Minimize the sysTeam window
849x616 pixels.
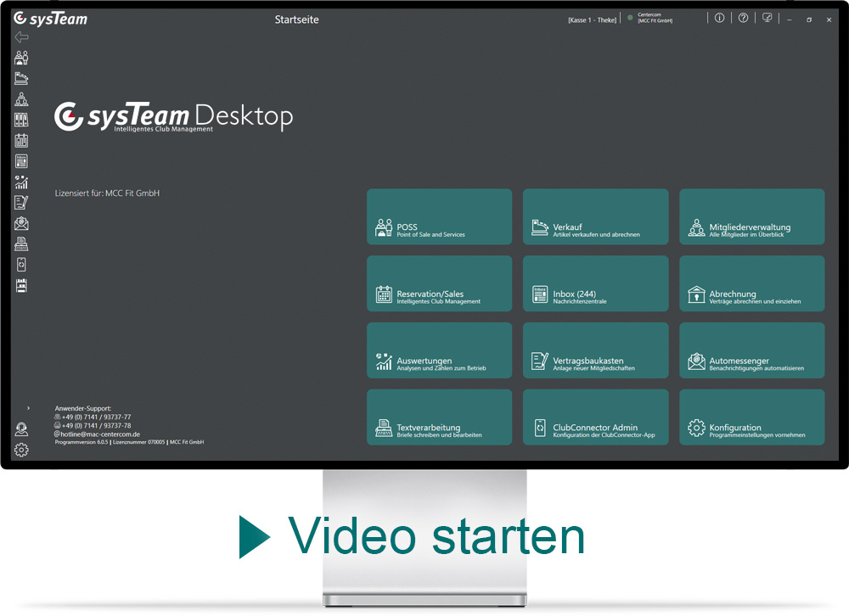[790, 20]
